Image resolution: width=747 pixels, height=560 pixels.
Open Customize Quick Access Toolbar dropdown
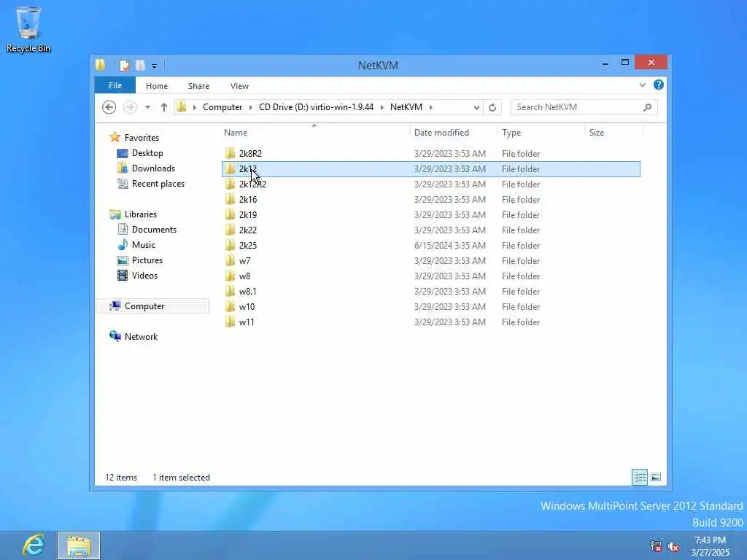[155, 66]
